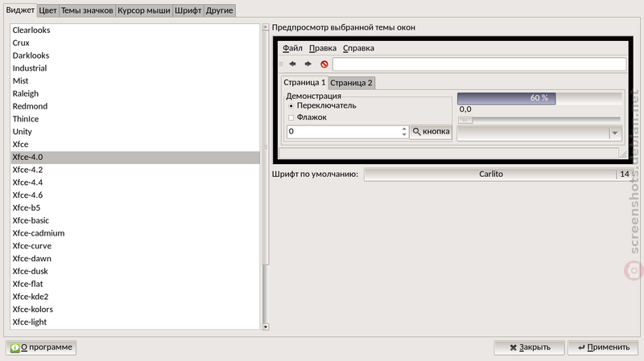Select the Xfce-b5 theme
This screenshot has width=644, height=361.
[x=135, y=208]
